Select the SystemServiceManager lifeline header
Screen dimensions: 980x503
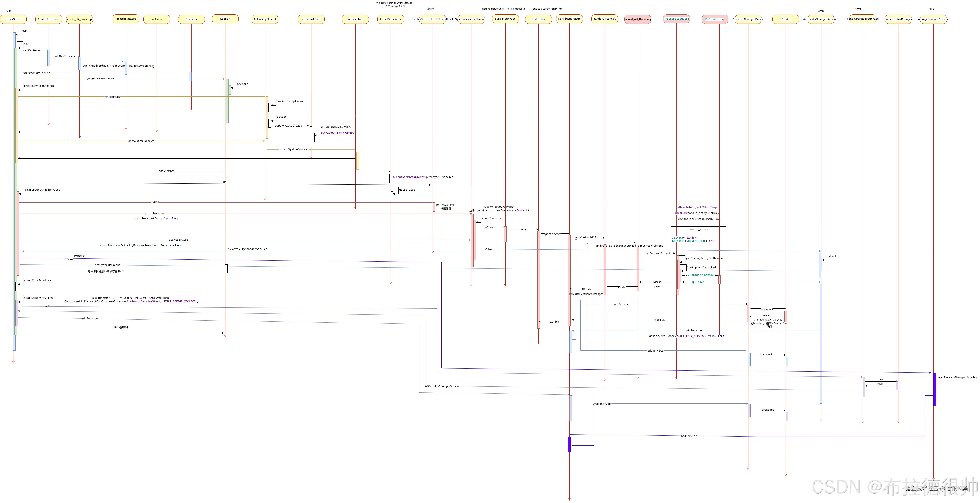point(471,19)
